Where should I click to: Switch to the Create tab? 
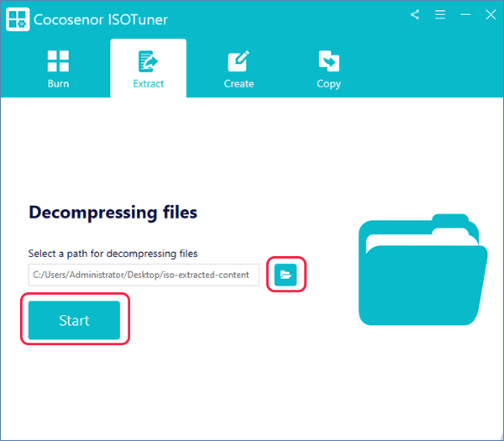239,69
